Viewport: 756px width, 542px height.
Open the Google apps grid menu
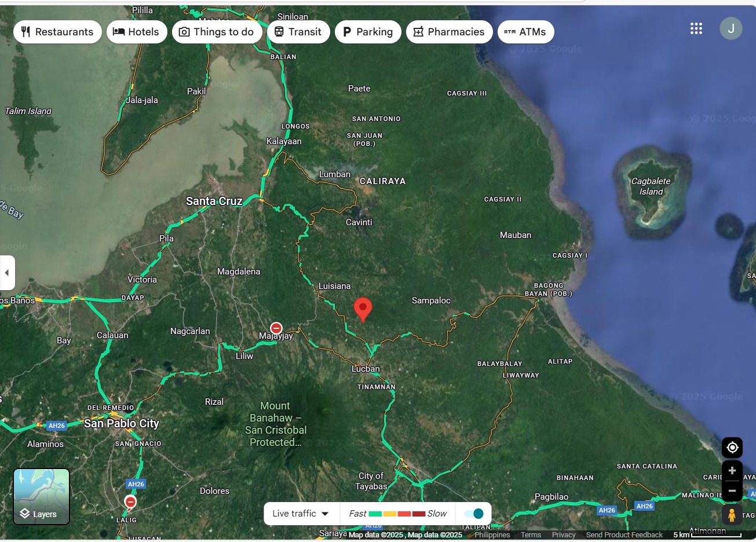[x=696, y=28]
